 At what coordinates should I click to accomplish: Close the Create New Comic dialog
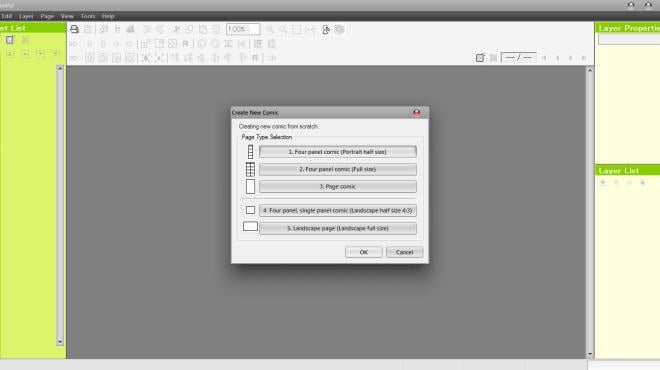coord(416,112)
